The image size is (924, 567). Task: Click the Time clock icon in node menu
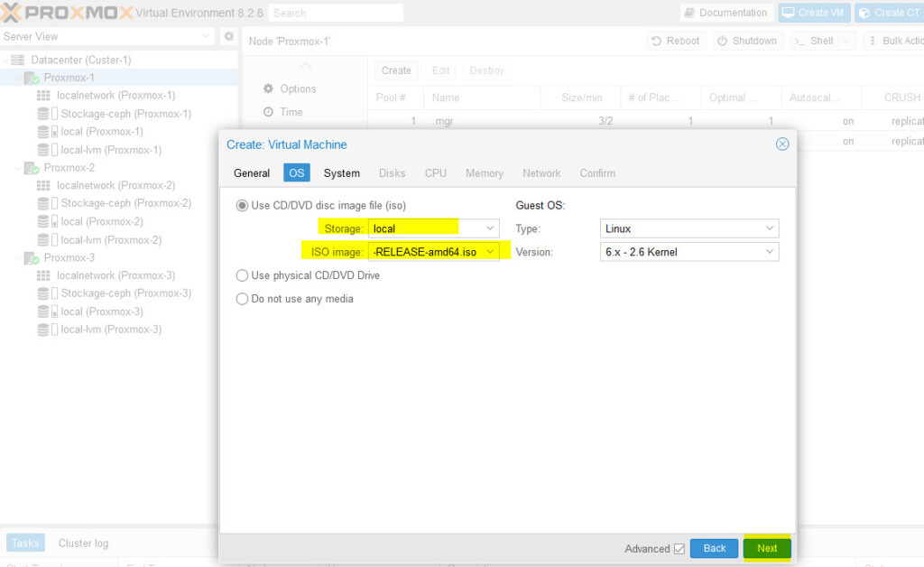[268, 112]
